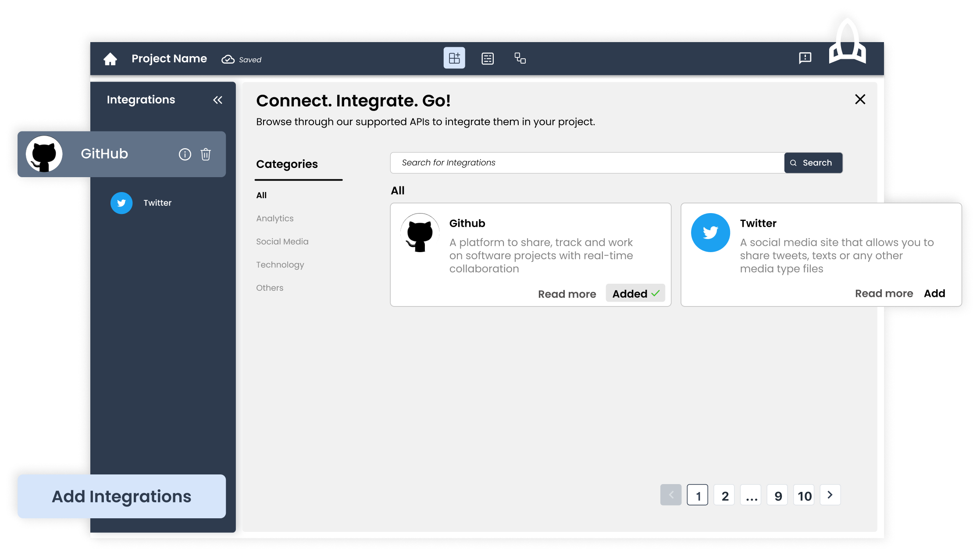This screenshot has width=980, height=556.
Task: Collapse the Integrations sidebar panel
Action: pos(217,100)
